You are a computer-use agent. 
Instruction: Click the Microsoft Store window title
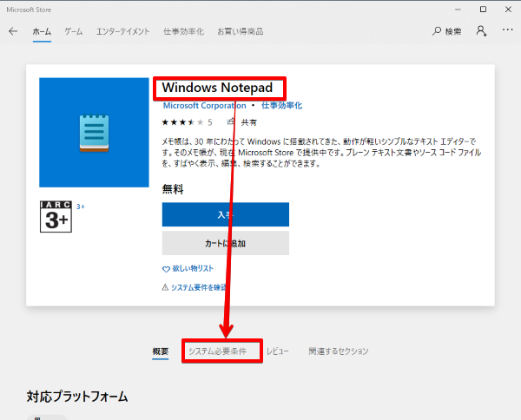coord(29,10)
